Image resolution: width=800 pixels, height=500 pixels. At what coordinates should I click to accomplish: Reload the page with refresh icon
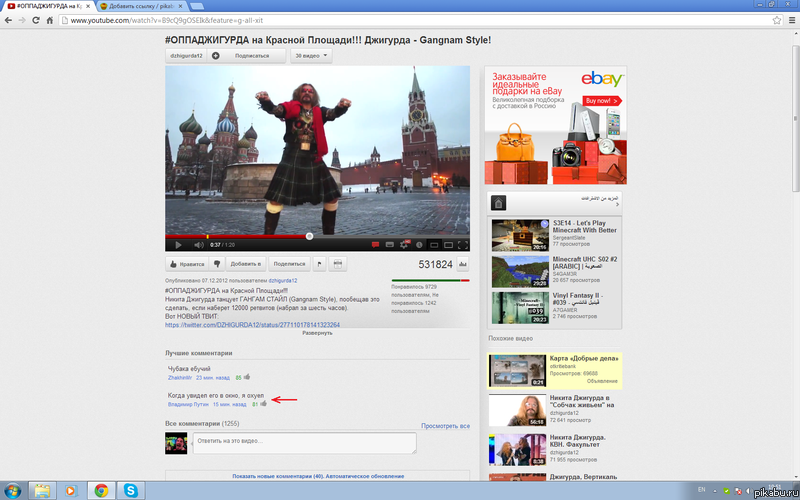click(36, 20)
